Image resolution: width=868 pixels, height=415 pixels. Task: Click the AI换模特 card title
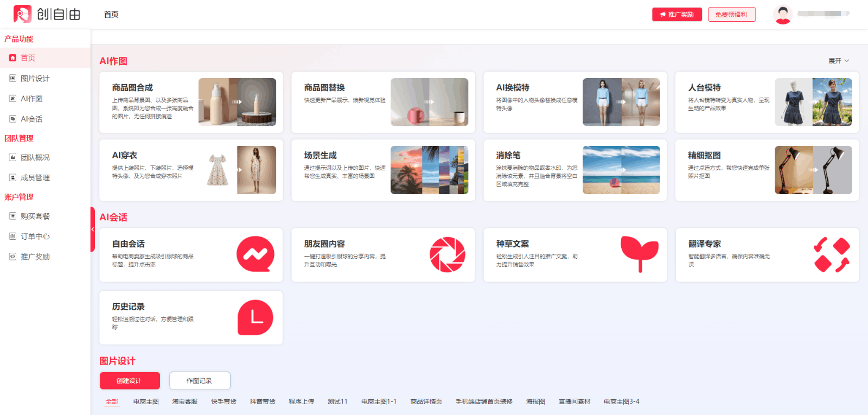[513, 87]
